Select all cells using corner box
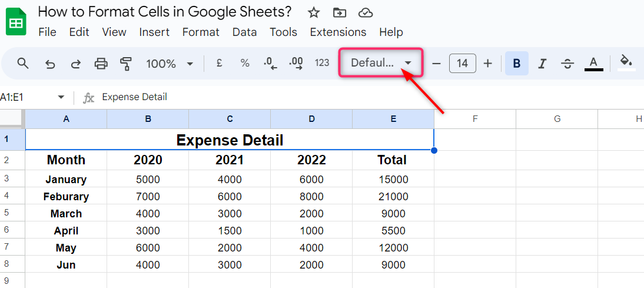Viewport: 644px width, 288px height. 12,119
